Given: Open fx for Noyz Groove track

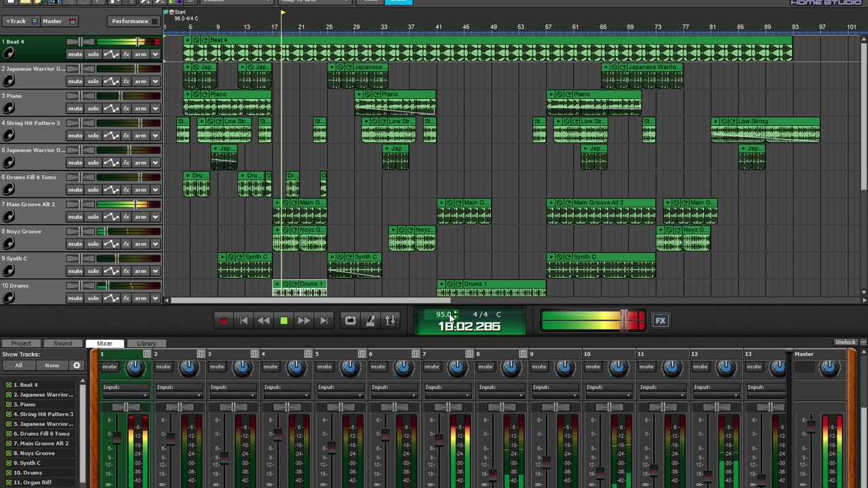Looking at the screenshot, I should click(x=126, y=244).
